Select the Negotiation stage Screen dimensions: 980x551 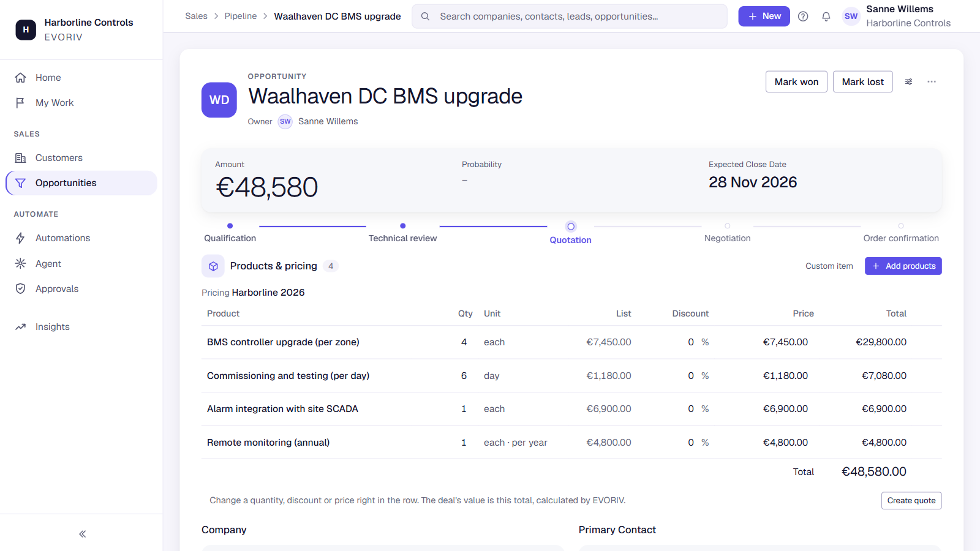(727, 233)
